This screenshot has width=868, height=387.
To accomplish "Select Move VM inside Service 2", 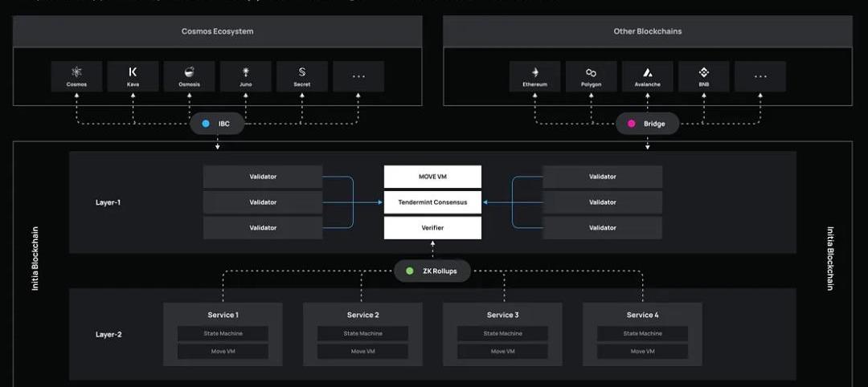I will pos(362,352).
